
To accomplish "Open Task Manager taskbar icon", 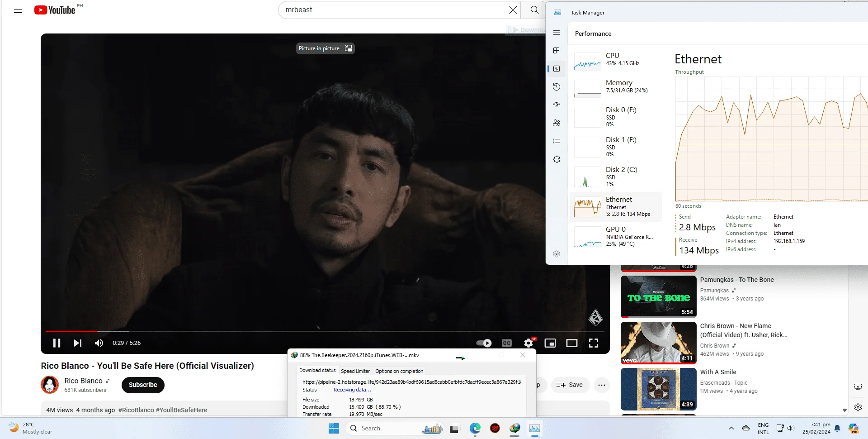I will point(535,428).
